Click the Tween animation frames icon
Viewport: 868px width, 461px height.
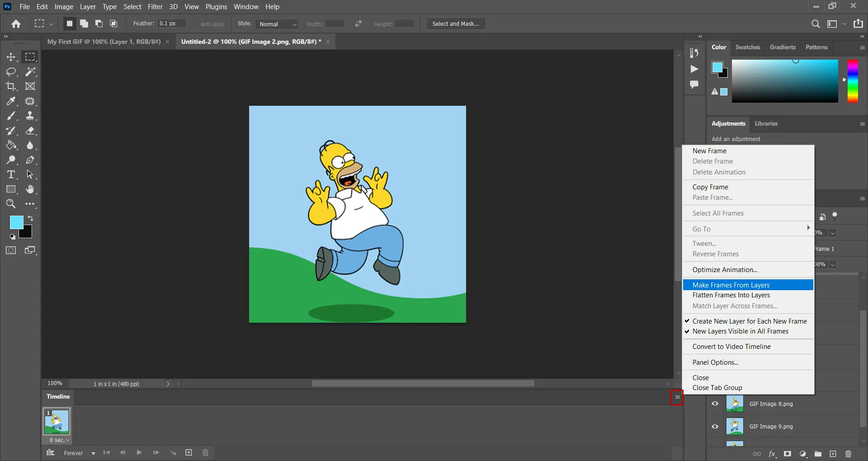coord(173,452)
